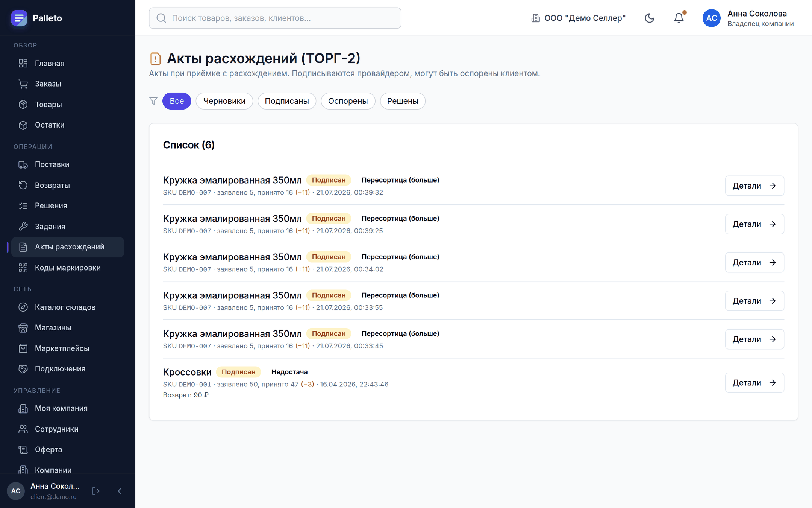Click the logout icon in sidebar footer
Image resolution: width=812 pixels, height=508 pixels.
click(x=96, y=491)
